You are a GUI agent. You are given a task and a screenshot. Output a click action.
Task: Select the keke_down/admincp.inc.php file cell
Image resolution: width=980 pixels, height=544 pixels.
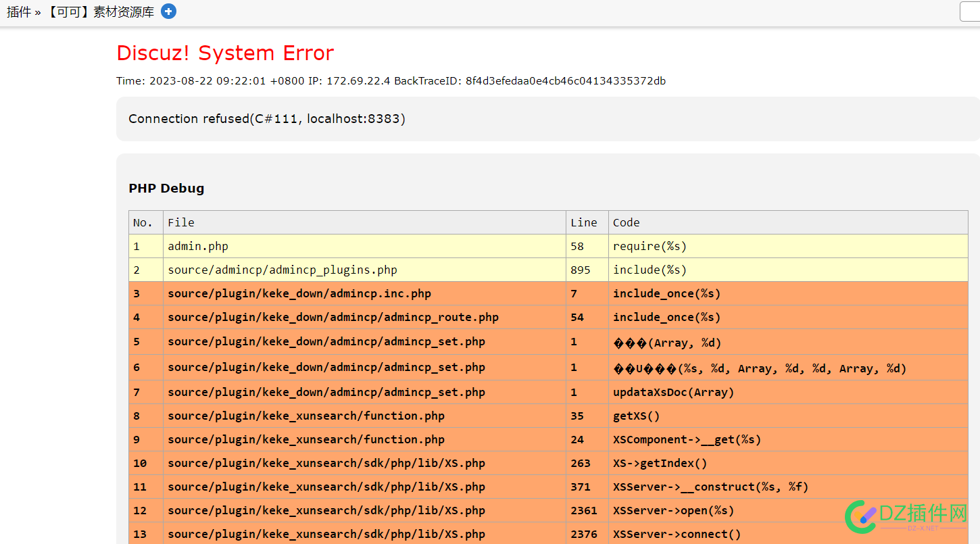[x=299, y=294]
